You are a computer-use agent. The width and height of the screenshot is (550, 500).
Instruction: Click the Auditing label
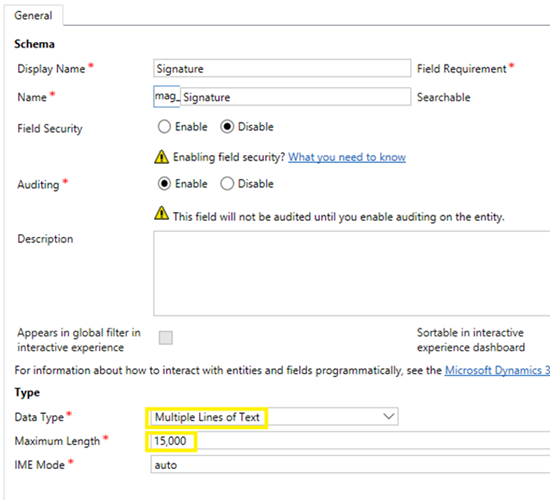[x=38, y=185]
